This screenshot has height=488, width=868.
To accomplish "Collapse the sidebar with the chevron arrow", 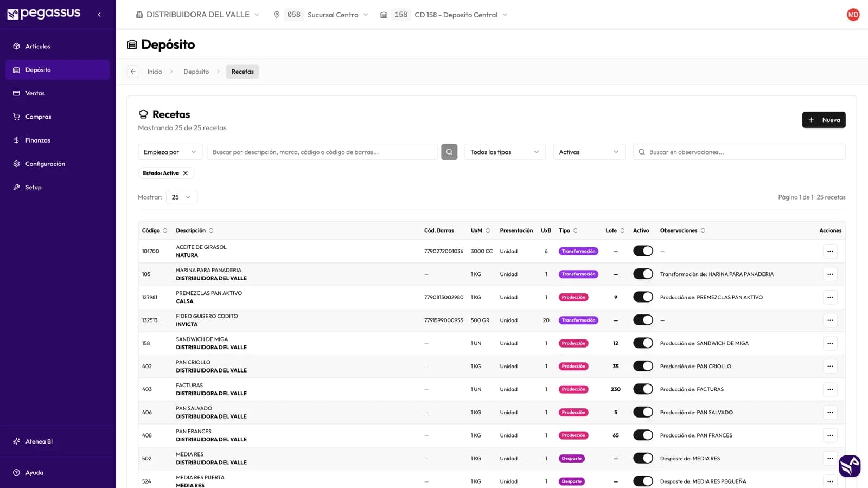I will (99, 15).
